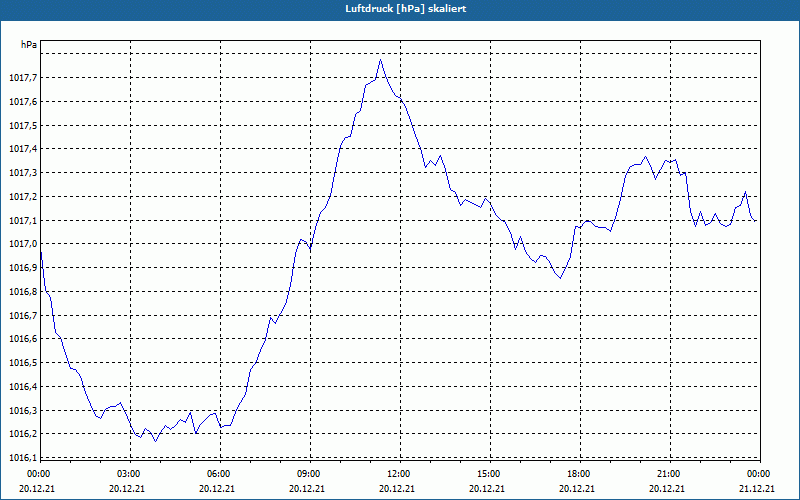This screenshot has height=500, width=800.
Task: Click the y-axis label 1016,6
Action: pyautogui.click(x=23, y=339)
